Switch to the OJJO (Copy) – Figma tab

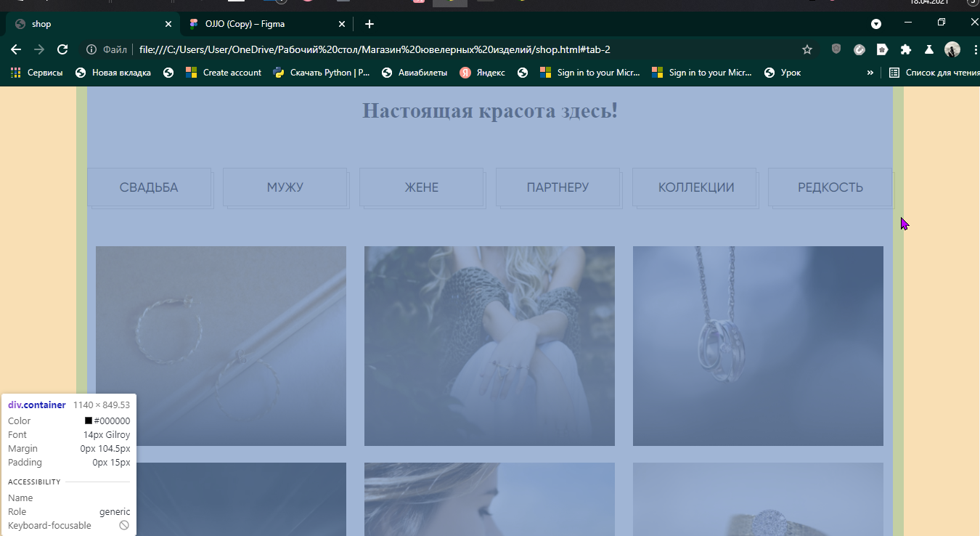266,24
